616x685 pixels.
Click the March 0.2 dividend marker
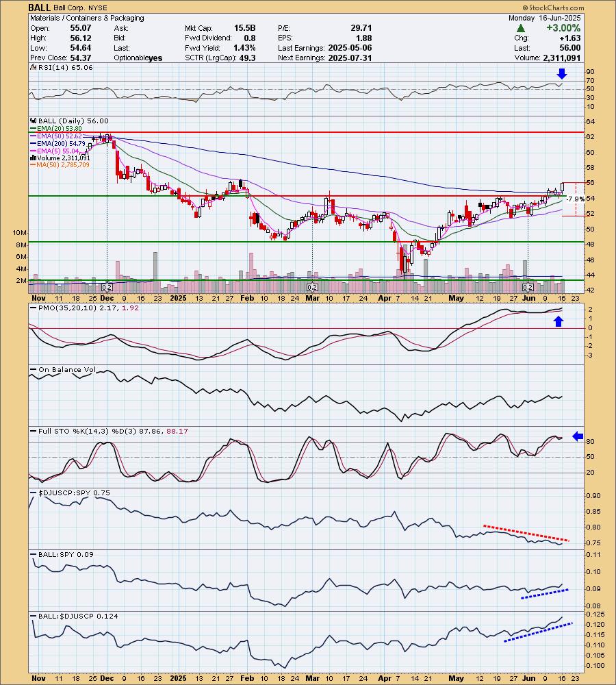(312, 288)
